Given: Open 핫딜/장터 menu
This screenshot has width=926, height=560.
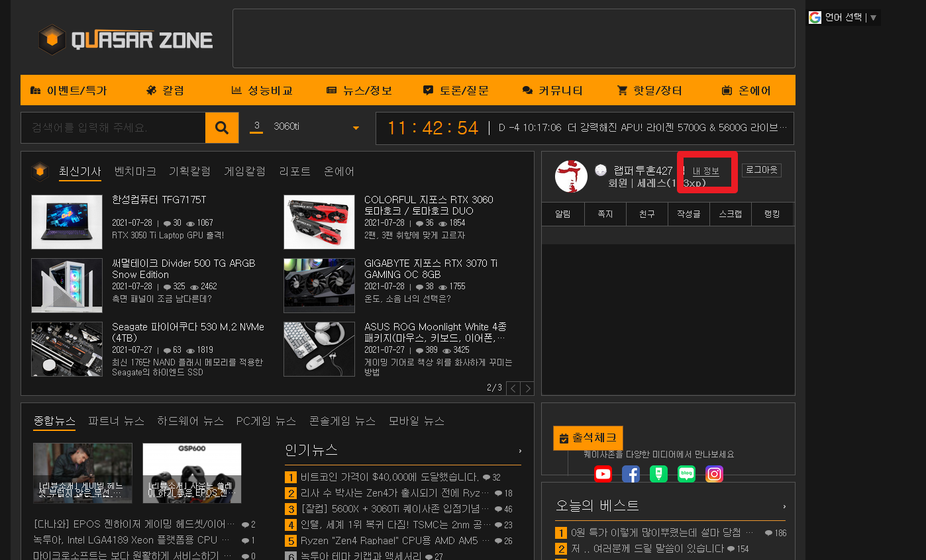Looking at the screenshot, I should 649,91.
